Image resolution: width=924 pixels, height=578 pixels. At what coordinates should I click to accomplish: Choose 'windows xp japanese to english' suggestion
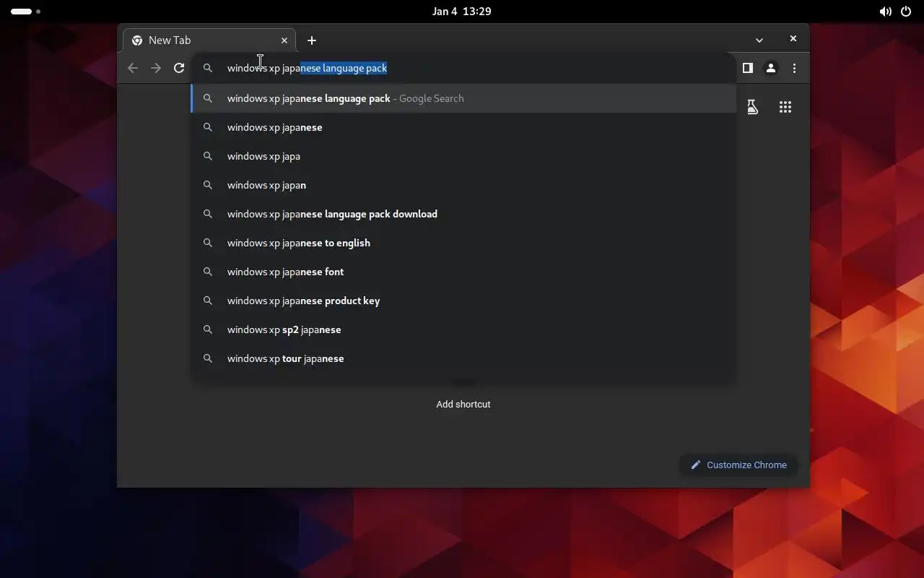(463, 243)
